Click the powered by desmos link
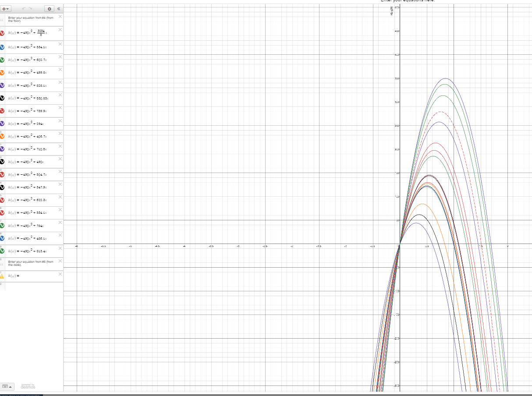The image size is (532, 396). (x=28, y=387)
